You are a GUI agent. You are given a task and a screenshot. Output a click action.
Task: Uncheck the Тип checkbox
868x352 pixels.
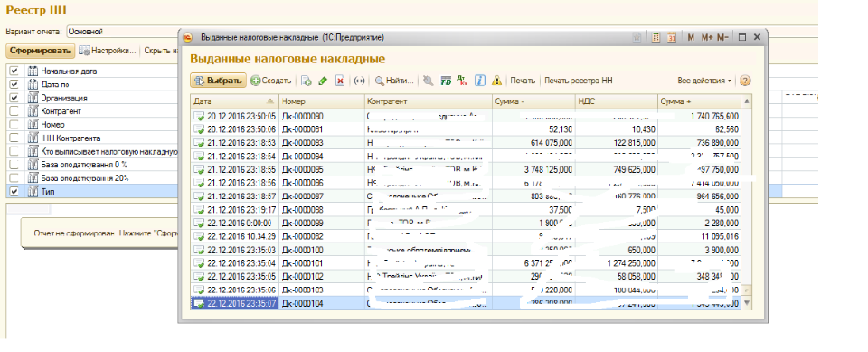[x=14, y=191]
